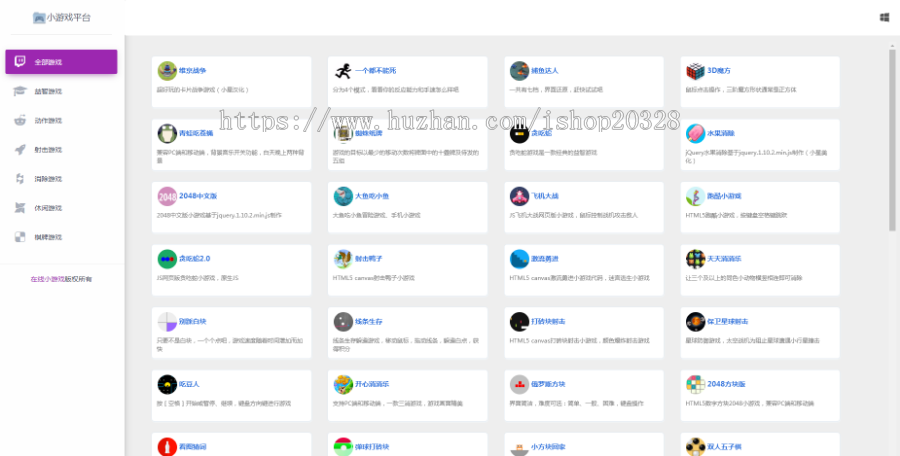Click the 天天消消乐 game icon

click(695, 259)
